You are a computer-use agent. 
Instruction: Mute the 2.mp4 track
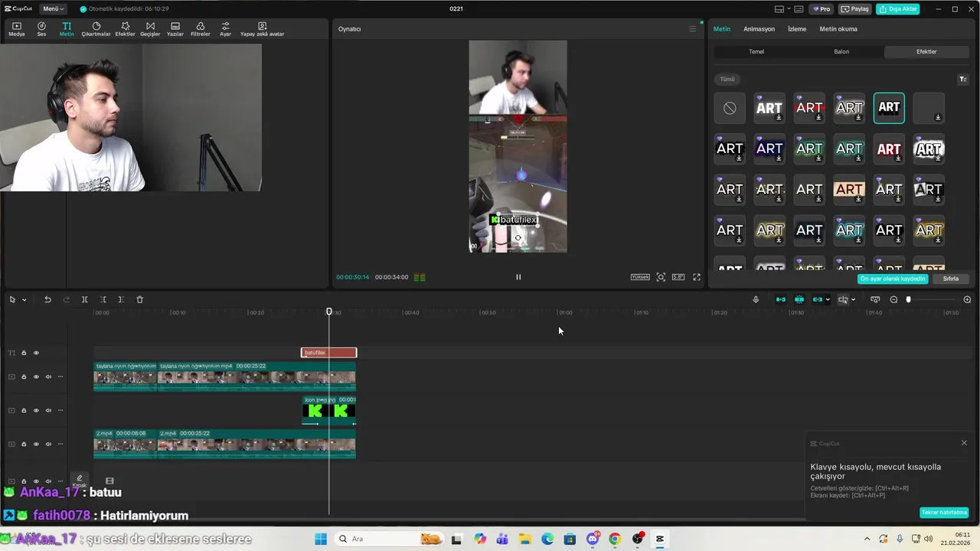point(48,444)
